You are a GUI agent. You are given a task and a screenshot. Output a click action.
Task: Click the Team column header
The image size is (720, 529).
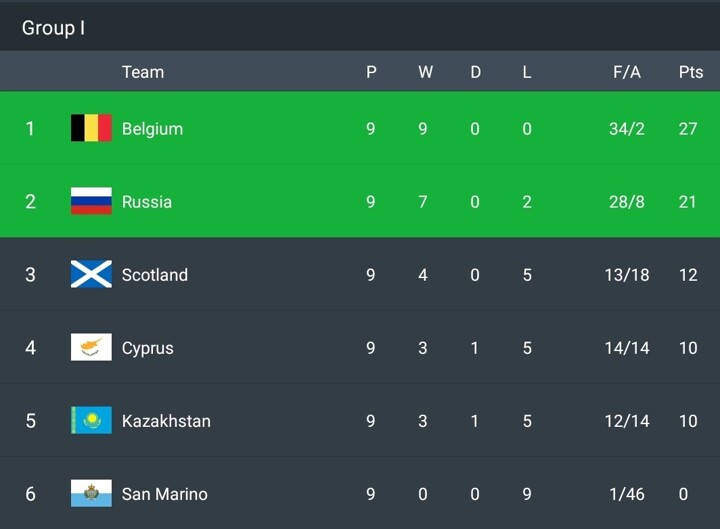143,72
